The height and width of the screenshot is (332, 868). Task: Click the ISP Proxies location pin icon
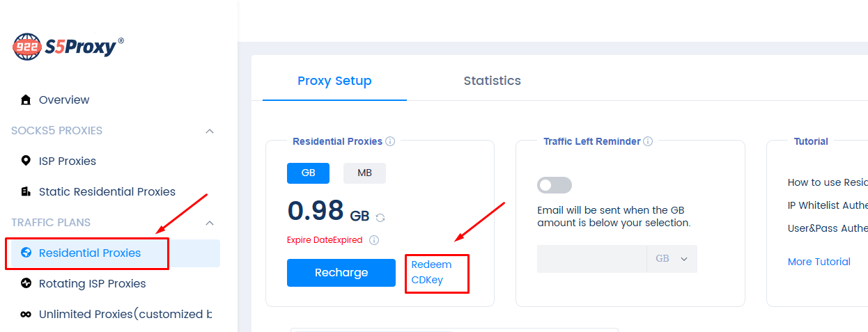pos(26,161)
